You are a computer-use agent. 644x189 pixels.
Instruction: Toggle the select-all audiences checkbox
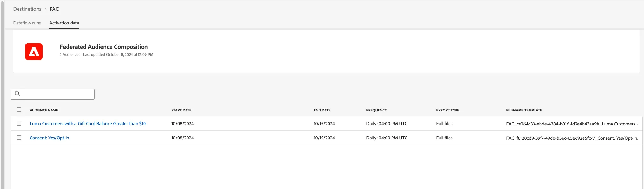coord(19,110)
